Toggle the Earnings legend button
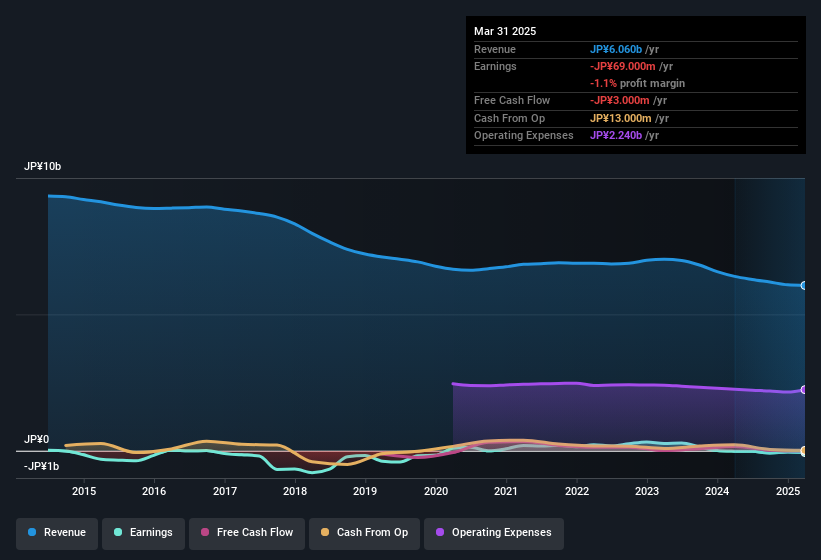This screenshot has height=560, width=821. 143,533
